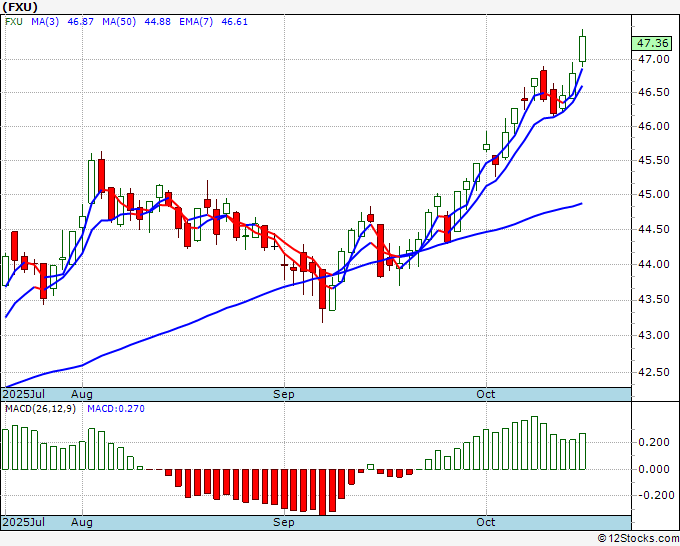Viewport: 680px width, 546px height.
Task: Click the 47.00 price axis label
Action: pos(654,59)
